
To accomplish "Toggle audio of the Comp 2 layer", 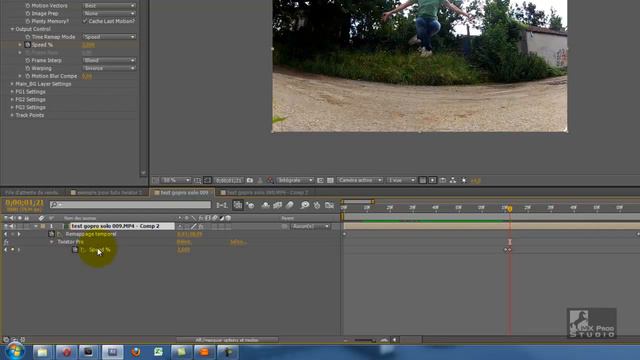I will (12, 226).
